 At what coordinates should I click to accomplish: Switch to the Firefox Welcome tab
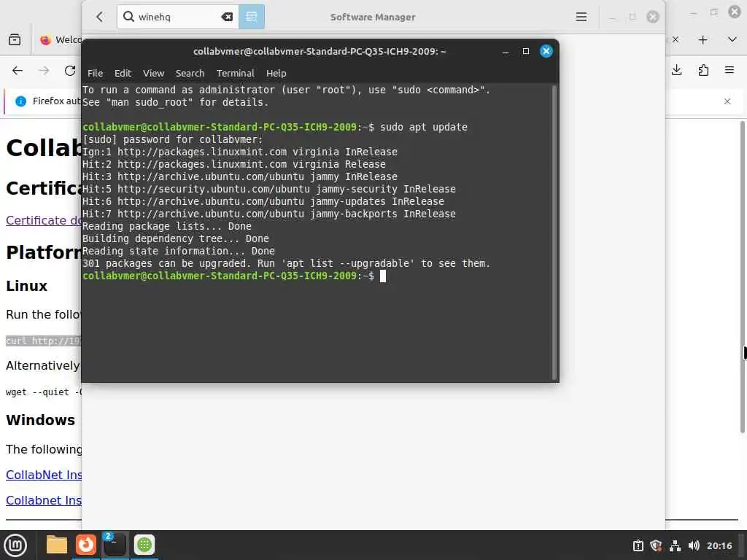pyautogui.click(x=60, y=39)
